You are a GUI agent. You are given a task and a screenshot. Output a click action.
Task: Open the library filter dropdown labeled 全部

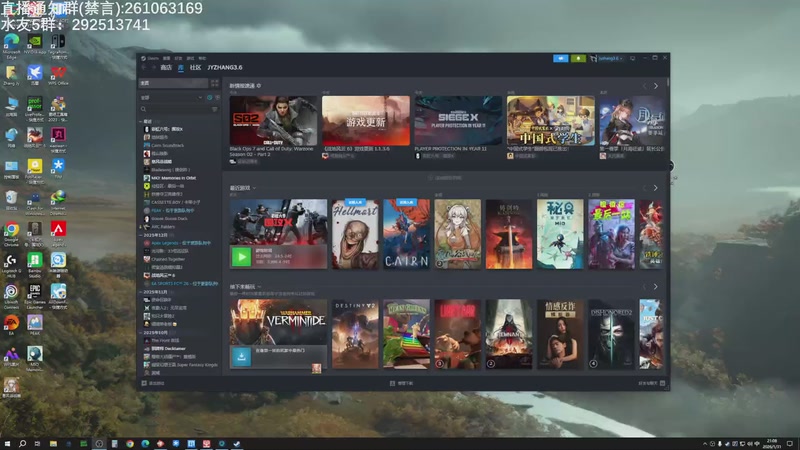pyautogui.click(x=171, y=97)
